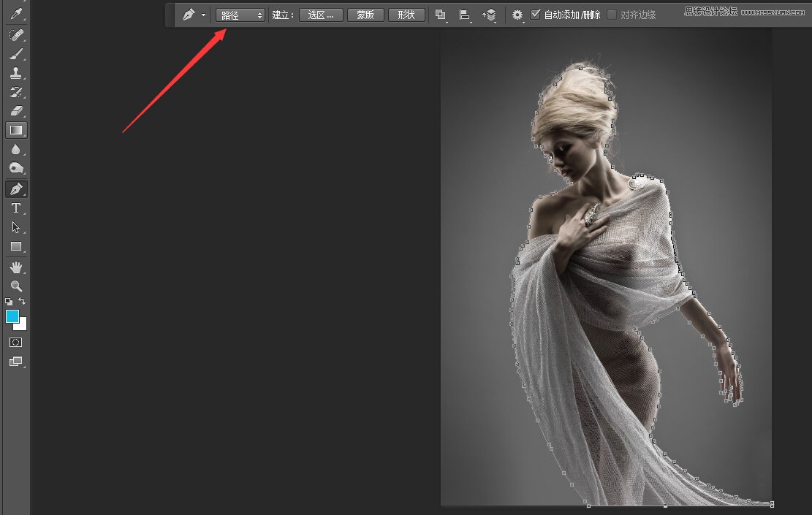Select the Gradient tool
Image resolution: width=812 pixels, height=515 pixels.
click(x=16, y=130)
